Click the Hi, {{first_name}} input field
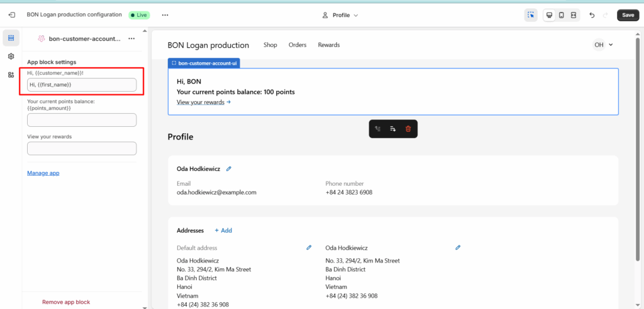This screenshot has height=309, width=644. pyautogui.click(x=82, y=85)
